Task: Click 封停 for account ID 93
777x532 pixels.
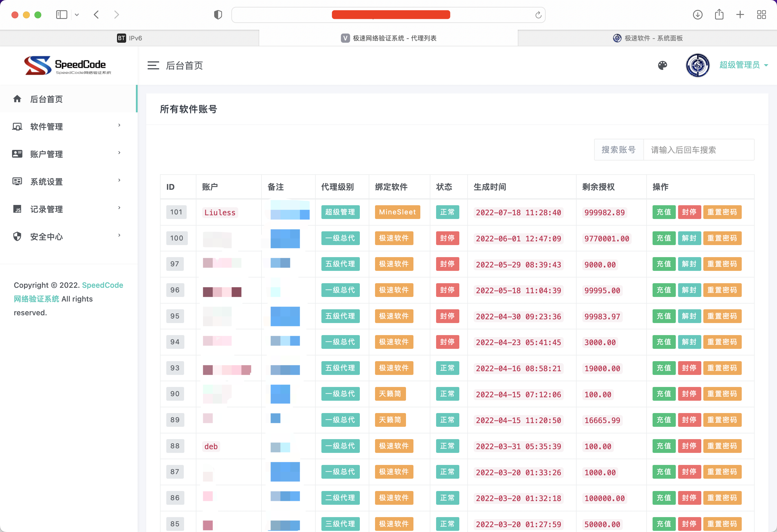Action: pyautogui.click(x=689, y=368)
